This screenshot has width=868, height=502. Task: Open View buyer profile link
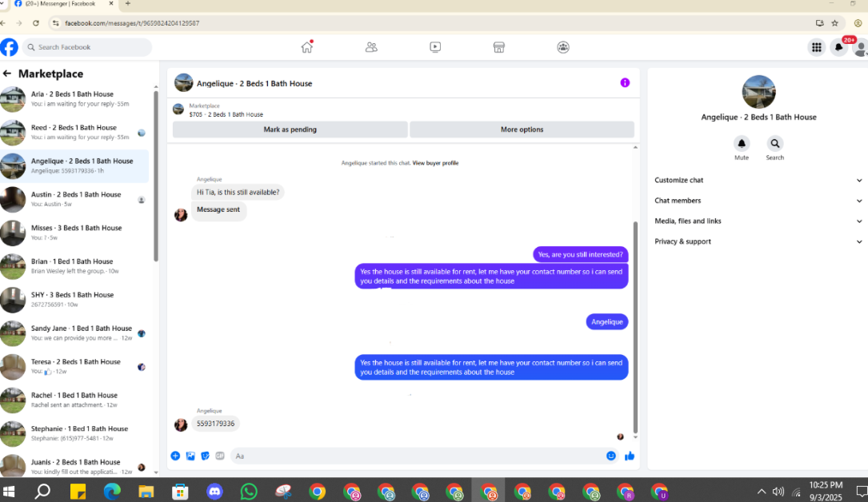click(435, 163)
